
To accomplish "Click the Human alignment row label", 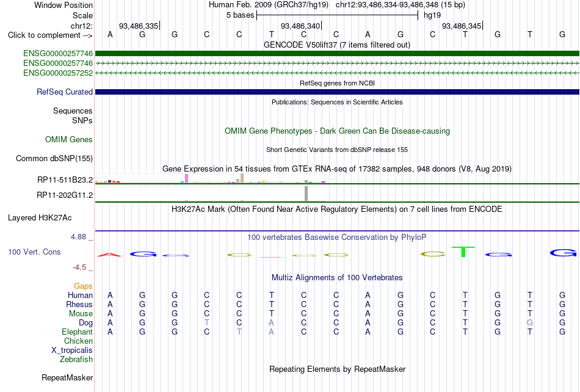I will click(x=80, y=295).
